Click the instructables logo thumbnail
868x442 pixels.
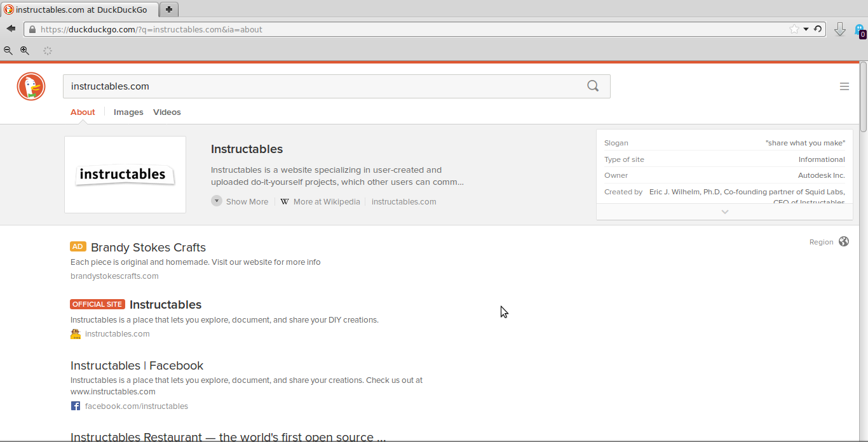(x=125, y=175)
